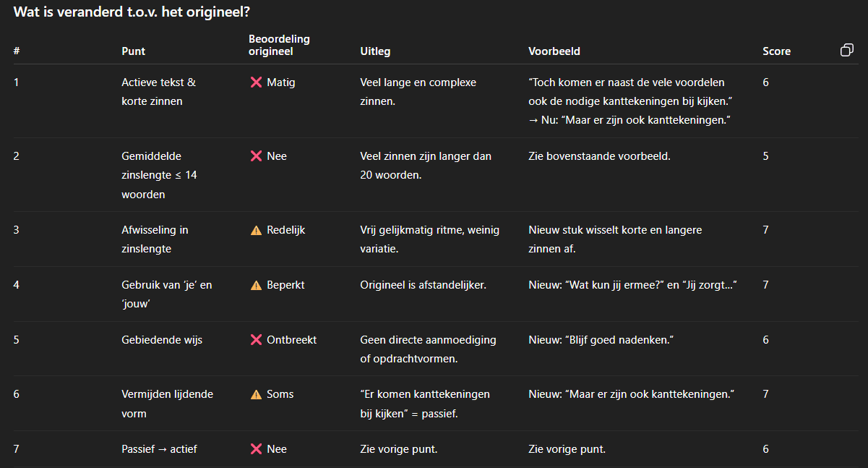Click the copy table icon

846,51
